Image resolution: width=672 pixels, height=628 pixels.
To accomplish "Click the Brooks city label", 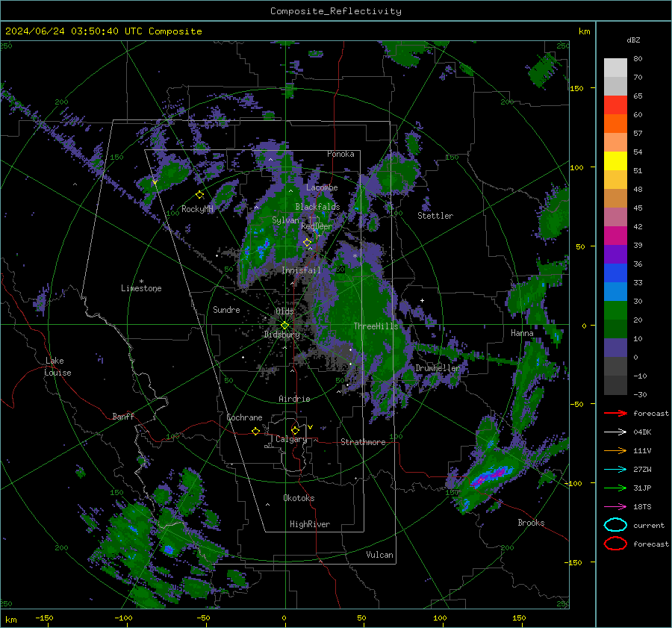I will (x=531, y=523).
